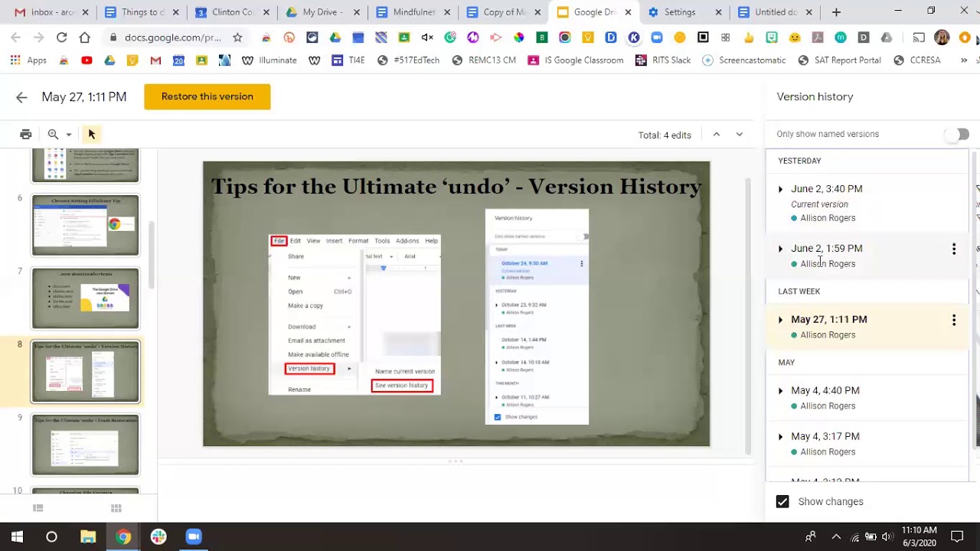Switch to the Things to do tab
Viewport: 980px width, 551px height.
point(141,12)
